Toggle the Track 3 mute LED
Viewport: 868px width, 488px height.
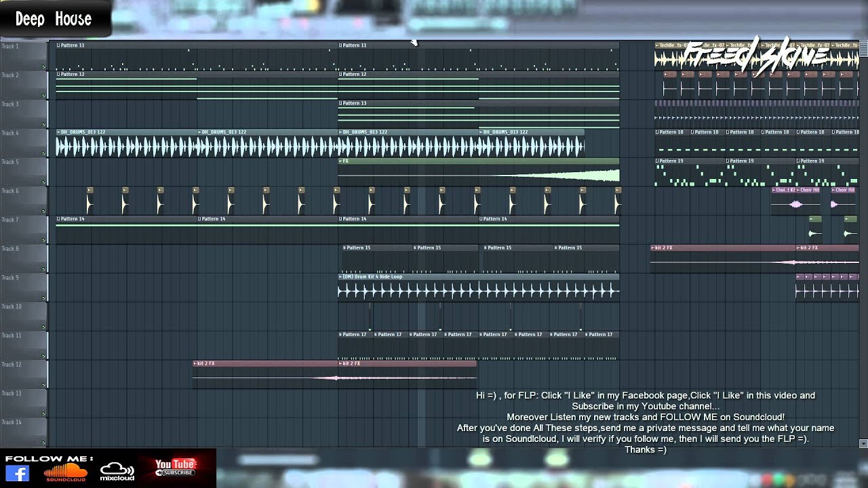(43, 125)
